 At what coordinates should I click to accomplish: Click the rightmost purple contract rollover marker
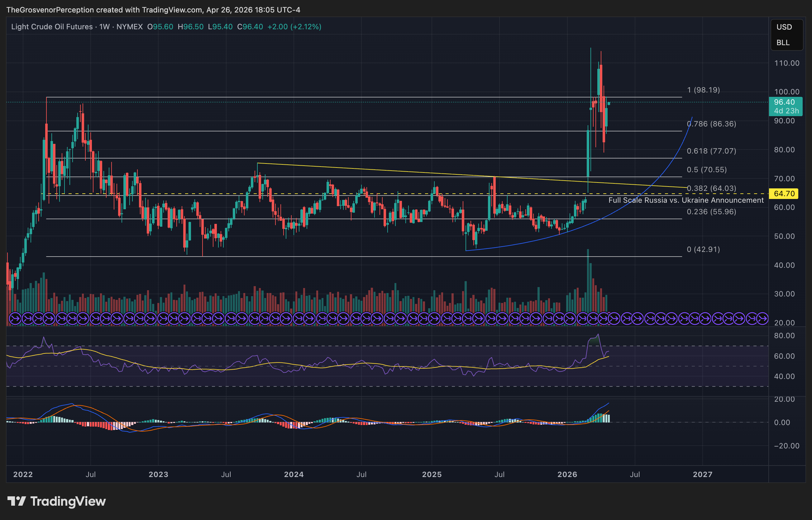762,319
